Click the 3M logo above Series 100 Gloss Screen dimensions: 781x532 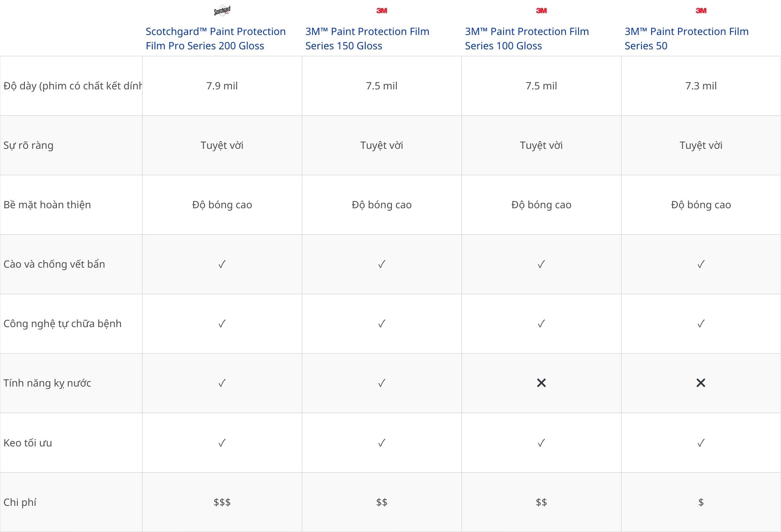[541, 11]
